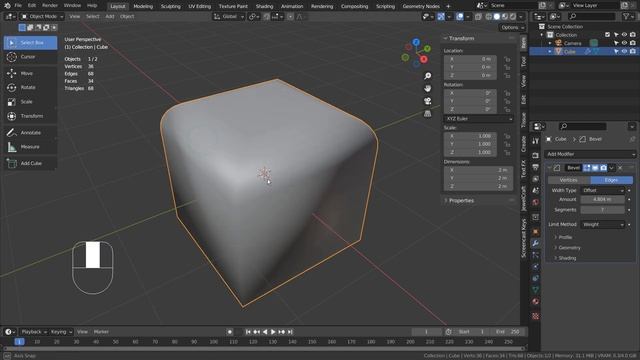Toggle Collection exclude checkbox in outliner

tap(607, 35)
